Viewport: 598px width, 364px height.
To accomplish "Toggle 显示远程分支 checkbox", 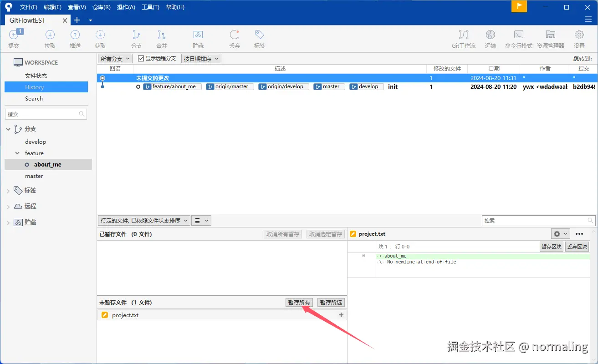I will coord(141,59).
